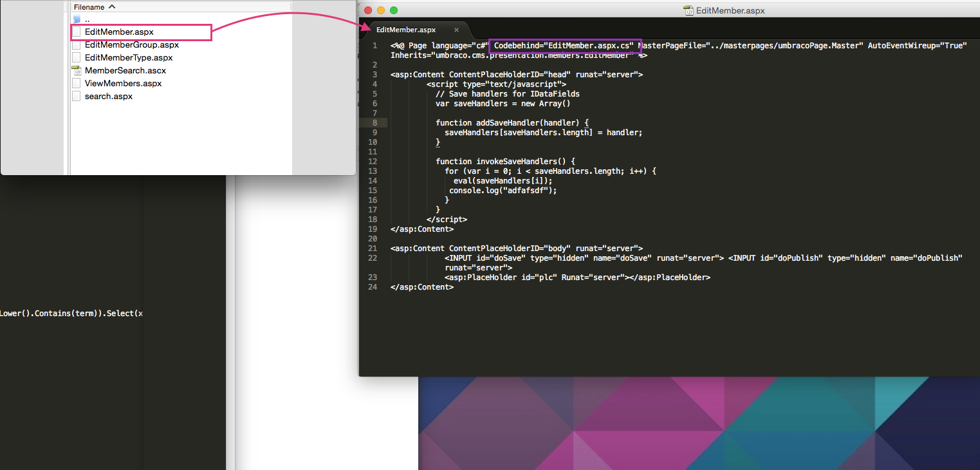The image size is (980, 470).
Task: Click the closing </script> tag line
Action: tap(447, 220)
